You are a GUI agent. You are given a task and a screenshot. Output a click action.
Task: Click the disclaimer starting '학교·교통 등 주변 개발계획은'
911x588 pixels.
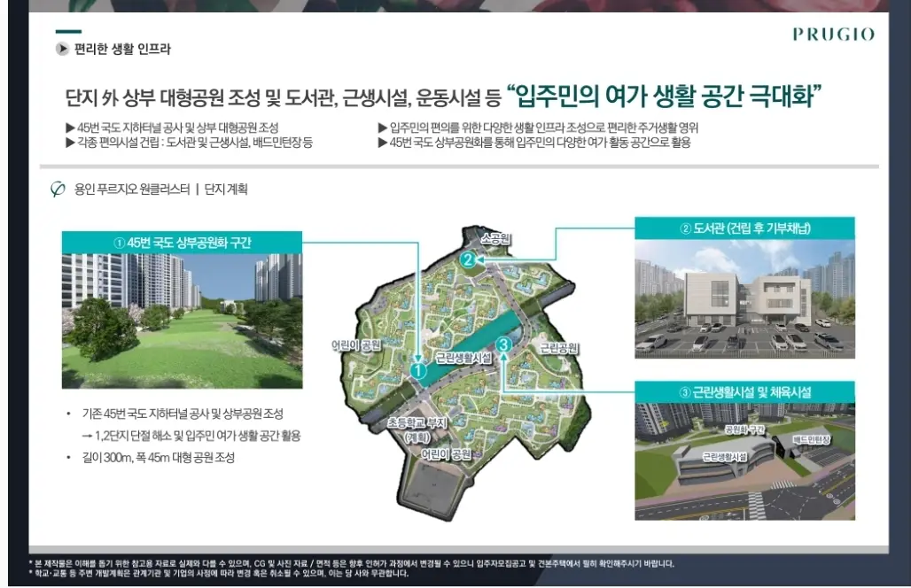pos(219,574)
